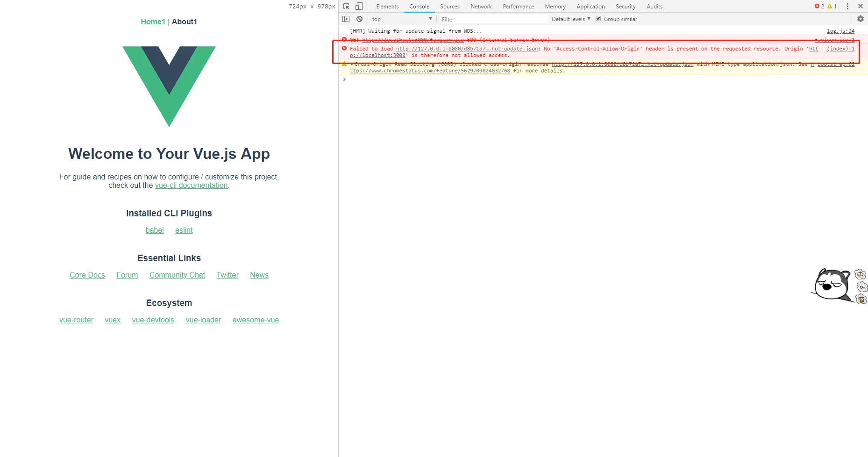Open Console settings gear
868x457 pixels.
pos(861,19)
